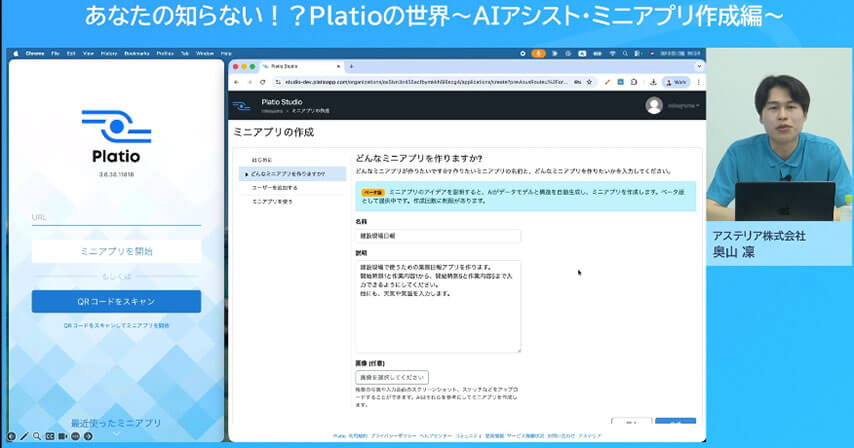Click the video camera icon in the bottom toolbar
This screenshot has width=854, height=448.
point(62,436)
